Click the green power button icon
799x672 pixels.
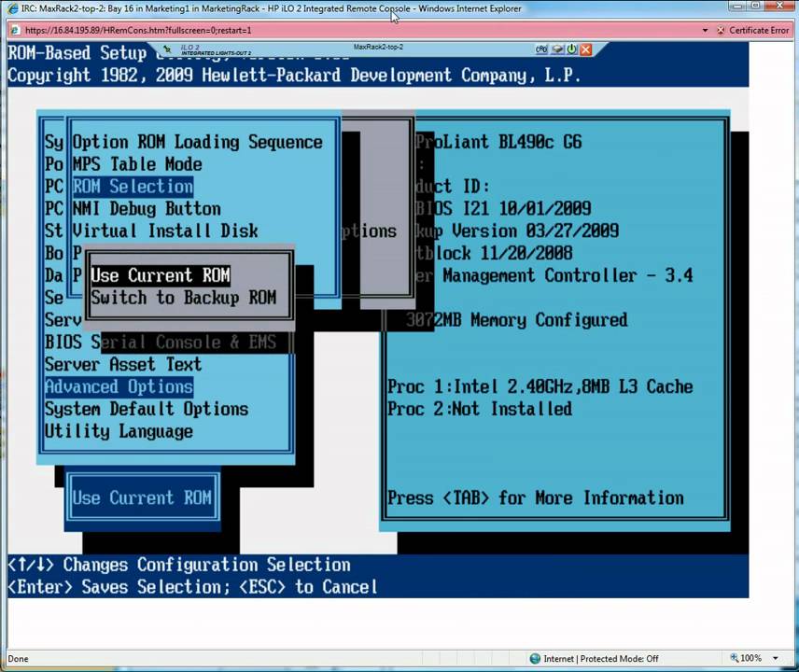click(x=572, y=49)
